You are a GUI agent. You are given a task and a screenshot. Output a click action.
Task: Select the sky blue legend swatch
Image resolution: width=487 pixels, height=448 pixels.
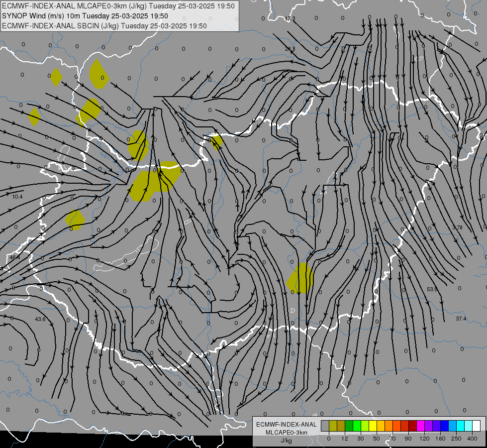(453, 426)
